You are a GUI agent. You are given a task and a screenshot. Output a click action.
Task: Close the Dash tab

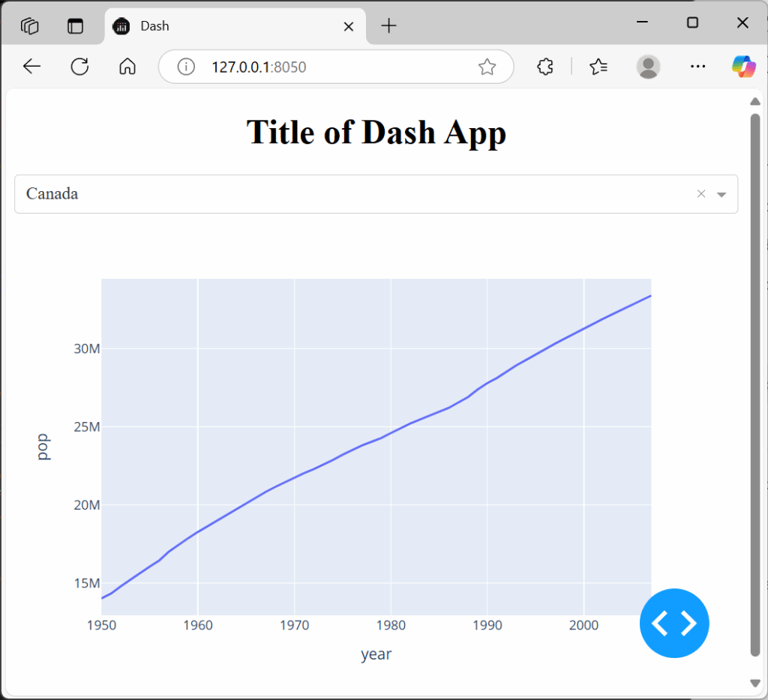click(348, 26)
